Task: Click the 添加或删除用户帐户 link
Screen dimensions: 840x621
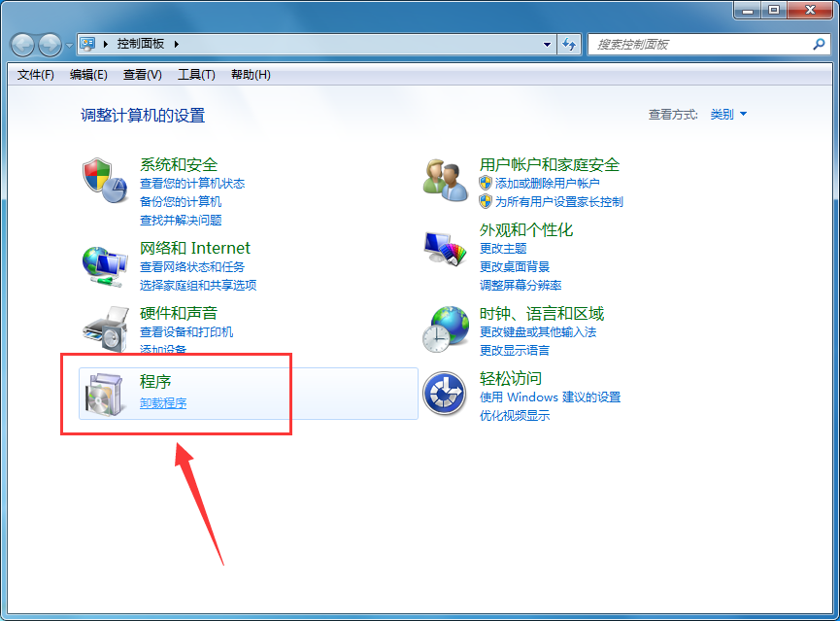Action: tap(547, 184)
